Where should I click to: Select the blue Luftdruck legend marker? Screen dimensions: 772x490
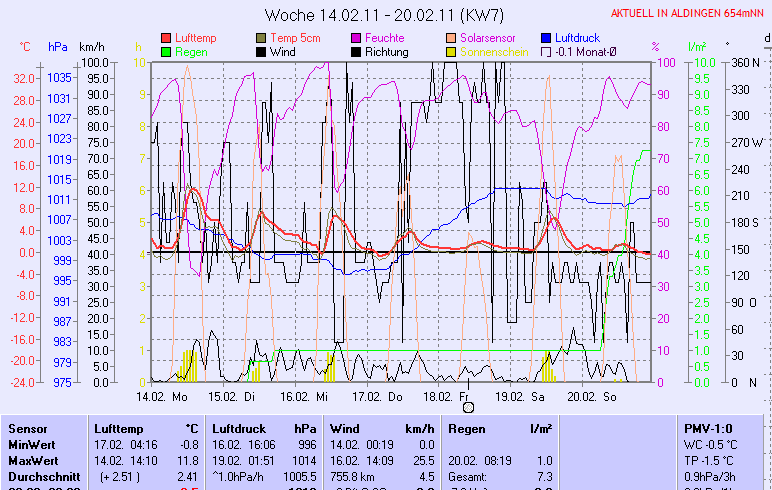(547, 37)
